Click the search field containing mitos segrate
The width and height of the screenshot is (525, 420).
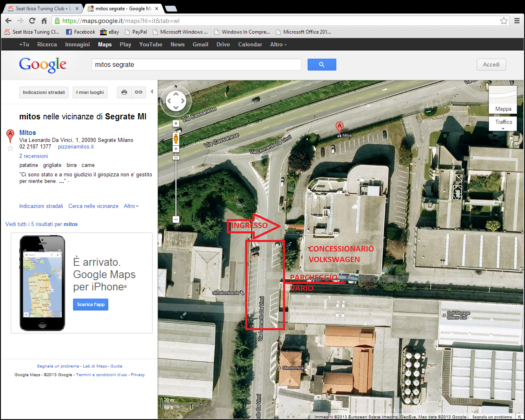pyautogui.click(x=196, y=64)
